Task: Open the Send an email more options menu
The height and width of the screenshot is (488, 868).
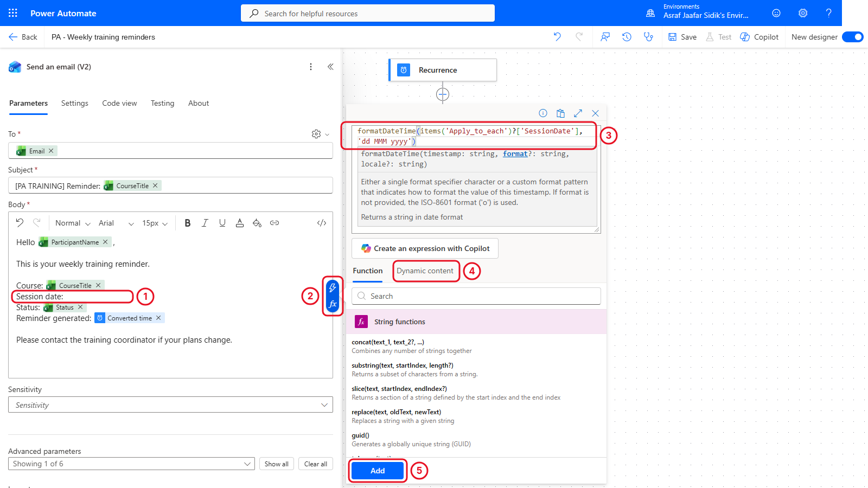Action: pos(311,67)
